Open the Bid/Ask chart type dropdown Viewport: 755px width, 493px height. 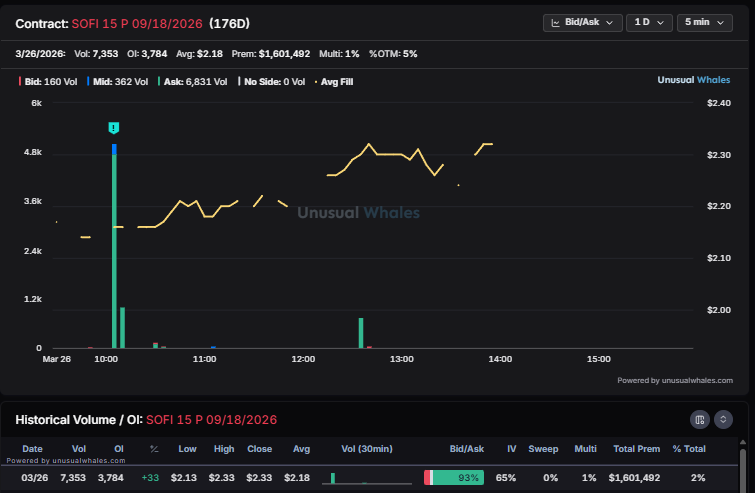pos(583,22)
